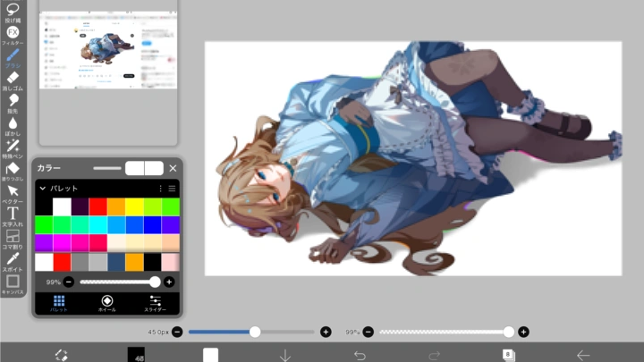Tap the back arrow icon
Screen dimensions: 644x362
(x=583, y=356)
